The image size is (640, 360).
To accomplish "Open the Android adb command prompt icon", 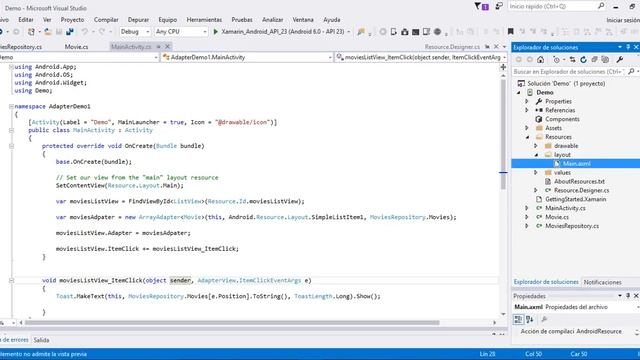I will [416, 32].
